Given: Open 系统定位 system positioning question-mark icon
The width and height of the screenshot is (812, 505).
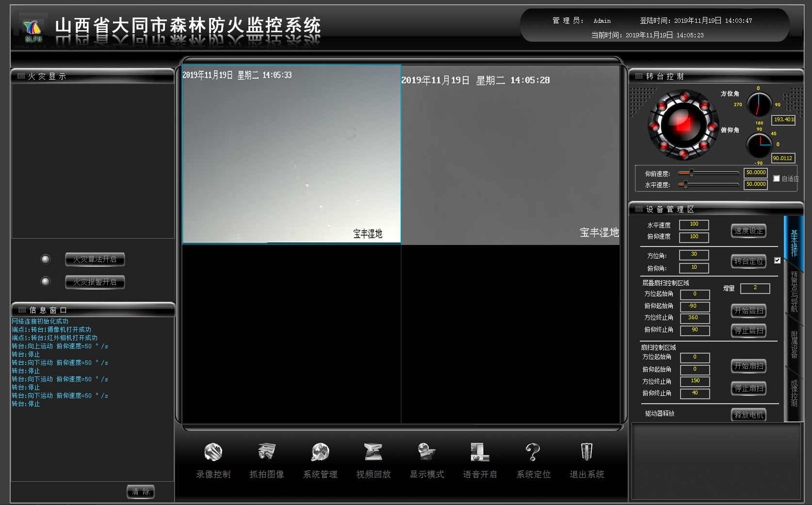Looking at the screenshot, I should (x=533, y=452).
